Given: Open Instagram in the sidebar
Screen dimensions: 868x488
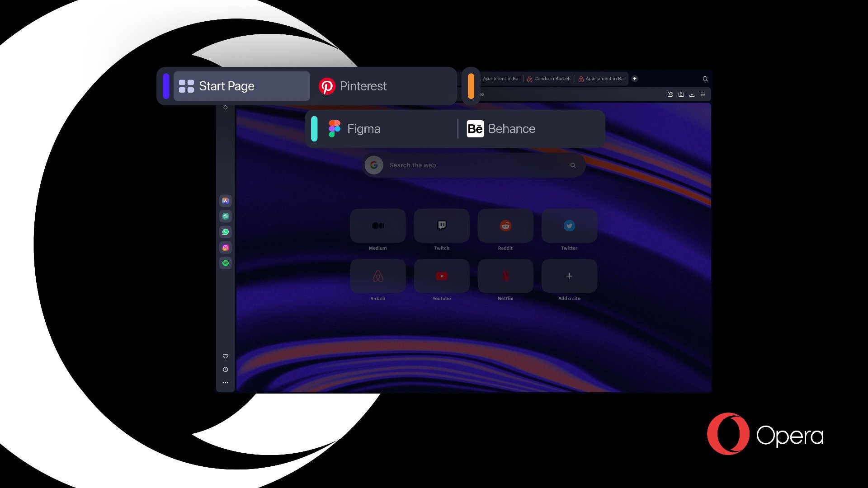Looking at the screenshot, I should (226, 248).
